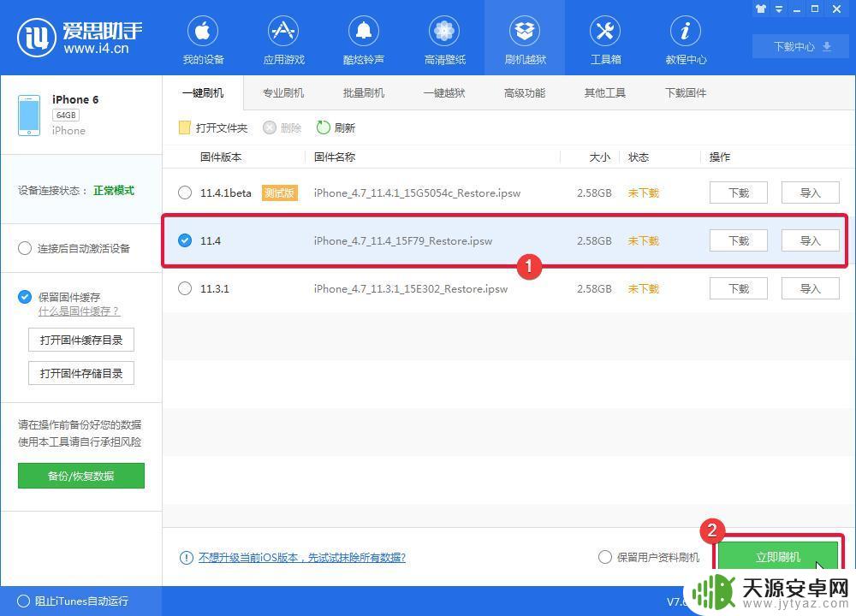
Task: Click the info icon beside erase-data hint
Action: click(x=186, y=558)
